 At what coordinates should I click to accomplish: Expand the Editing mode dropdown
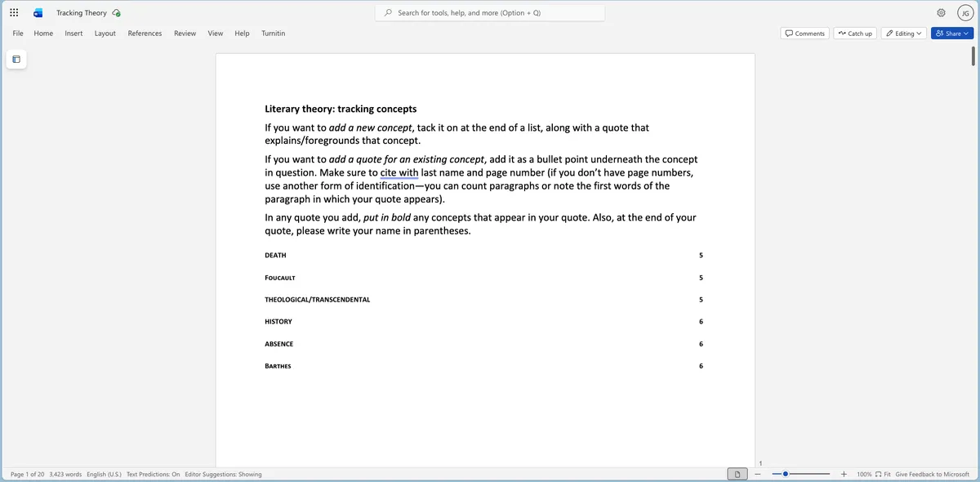[x=902, y=33]
